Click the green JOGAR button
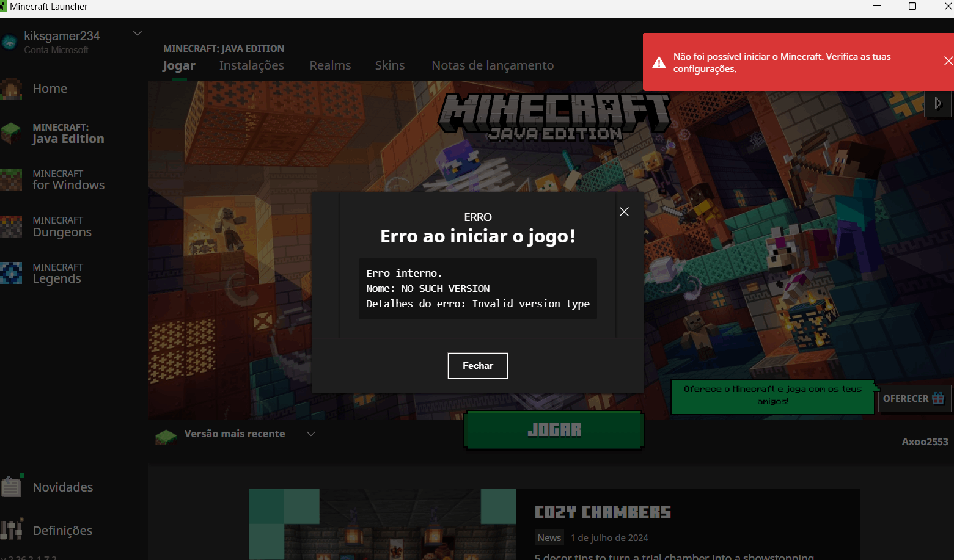The width and height of the screenshot is (954, 560). tap(554, 430)
